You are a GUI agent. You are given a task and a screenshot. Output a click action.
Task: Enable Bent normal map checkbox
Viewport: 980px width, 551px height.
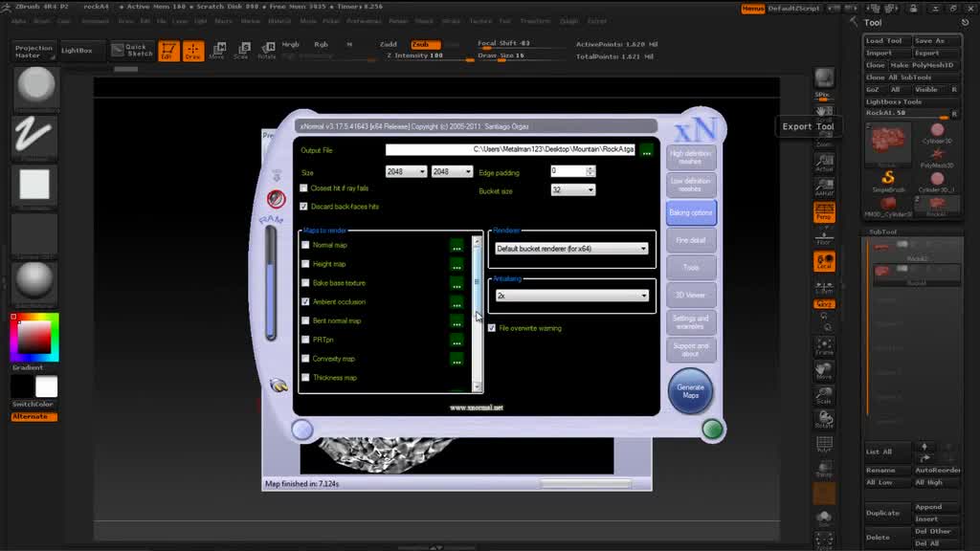click(305, 320)
